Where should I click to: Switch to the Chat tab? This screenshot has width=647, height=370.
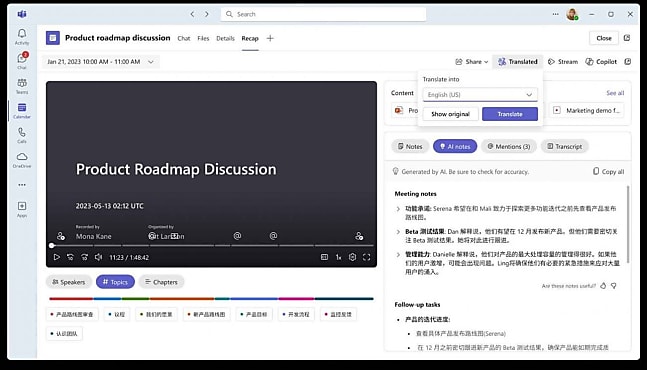point(184,38)
